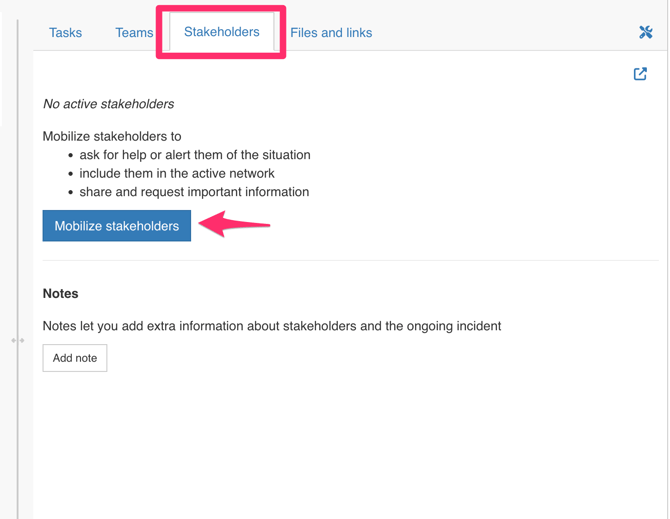
Task: Click the 'Mobilize stakeholders to' intro text
Action: click(x=112, y=136)
